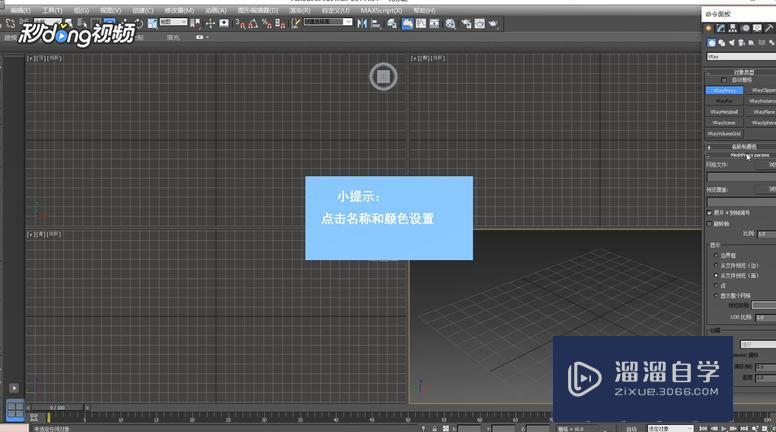Open the Material Editor toolbar icon
This screenshot has width=776, height=432.
pos(450,23)
